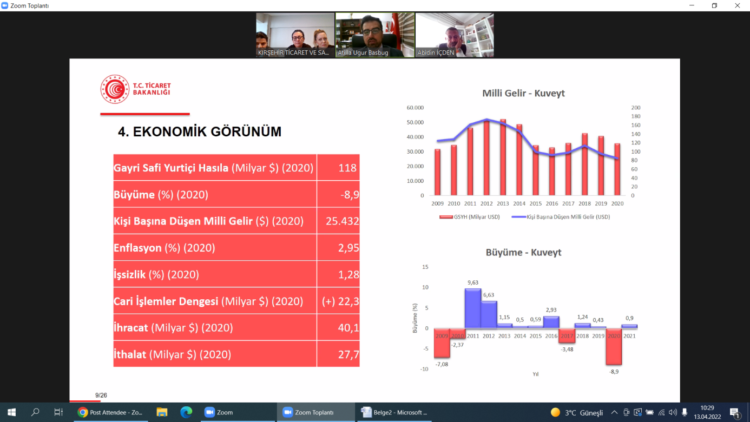Click GSYH (Milyar USD) legend entry

[470, 217]
